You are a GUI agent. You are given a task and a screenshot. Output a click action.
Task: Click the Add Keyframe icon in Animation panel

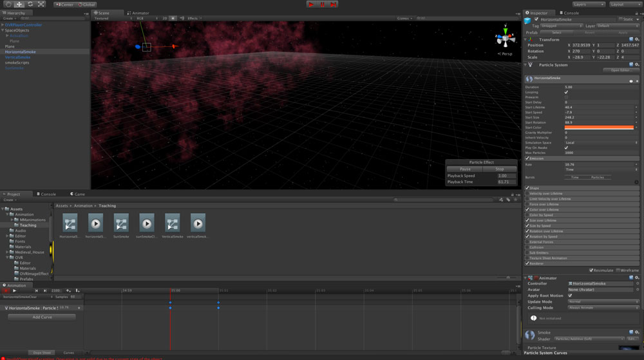tap(69, 290)
